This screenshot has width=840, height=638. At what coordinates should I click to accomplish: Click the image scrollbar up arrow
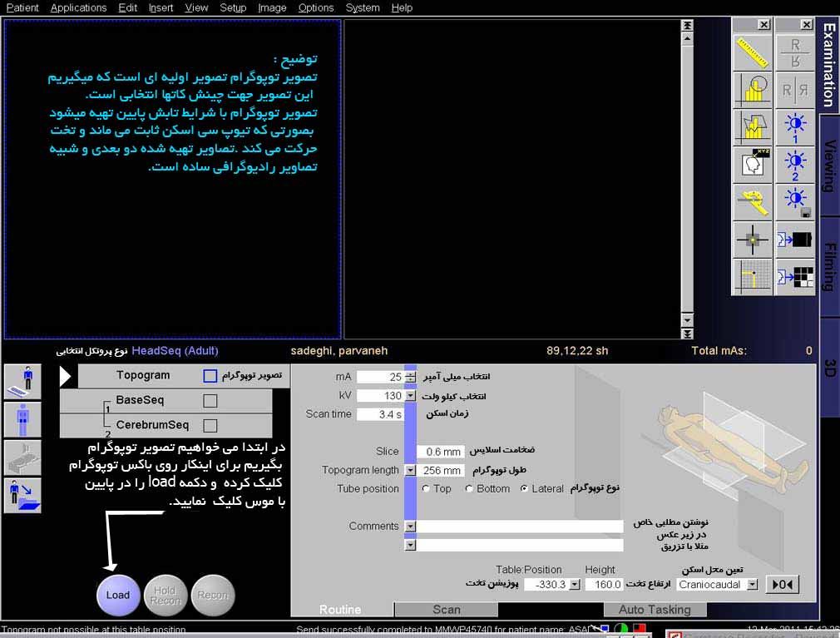click(x=687, y=38)
